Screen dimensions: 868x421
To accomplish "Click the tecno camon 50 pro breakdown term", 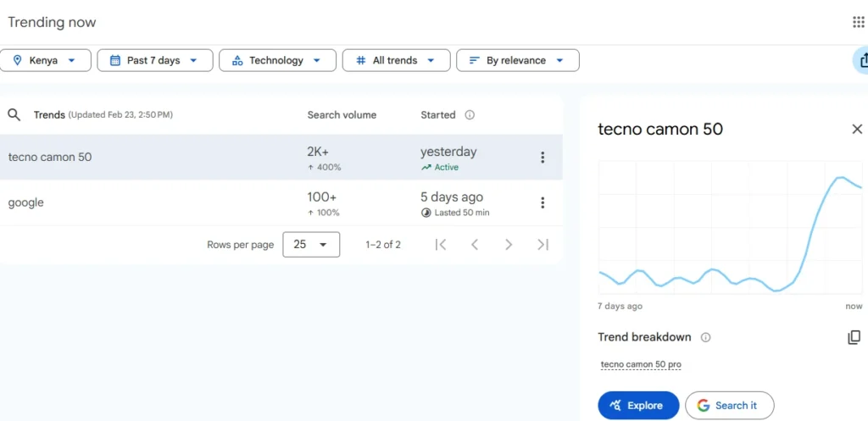I will click(x=641, y=364).
